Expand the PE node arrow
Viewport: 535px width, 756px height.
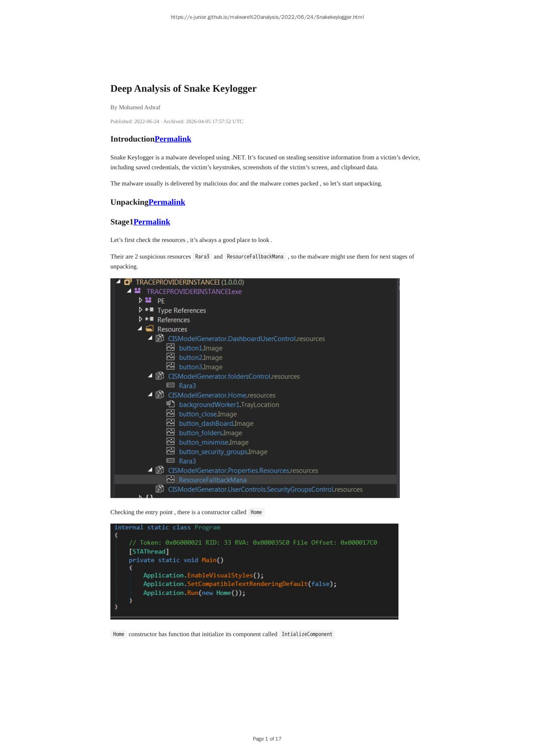[140, 301]
